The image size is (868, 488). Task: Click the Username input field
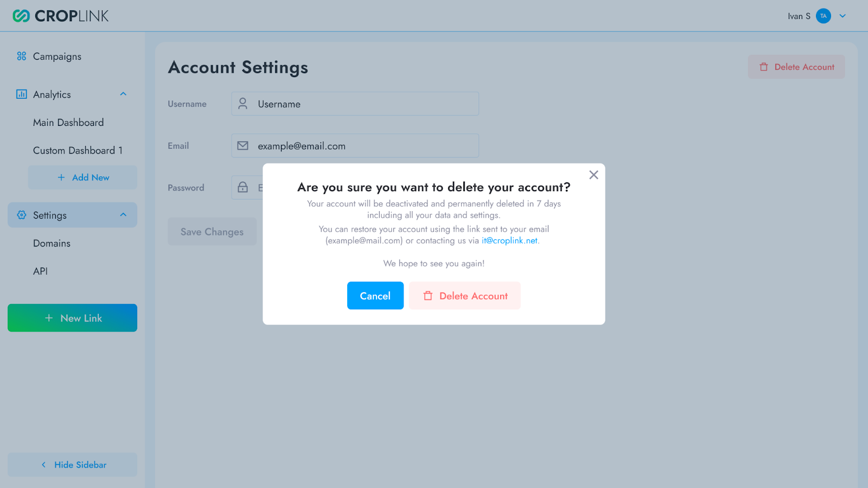[x=363, y=104]
